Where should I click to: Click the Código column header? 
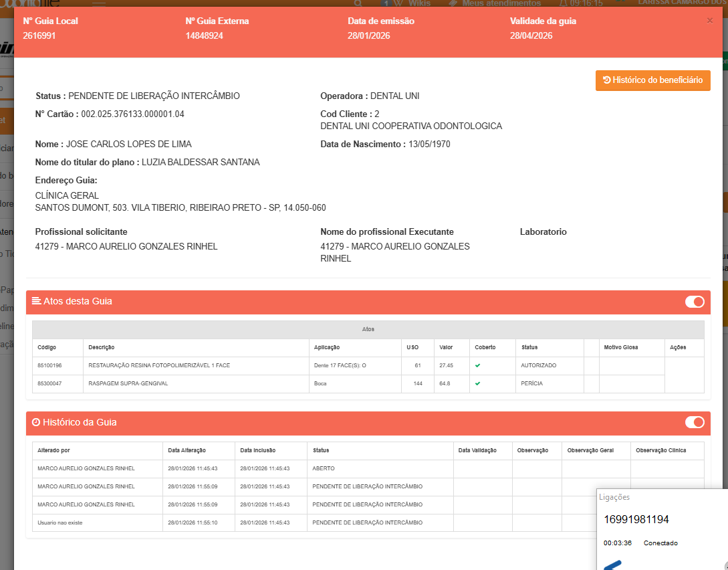(47, 348)
